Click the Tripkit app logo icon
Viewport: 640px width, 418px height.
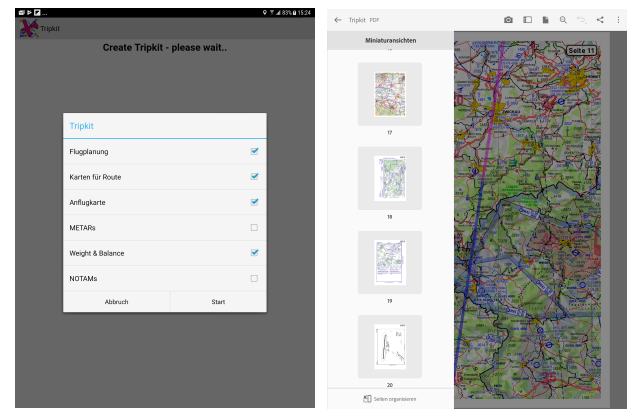click(28, 29)
